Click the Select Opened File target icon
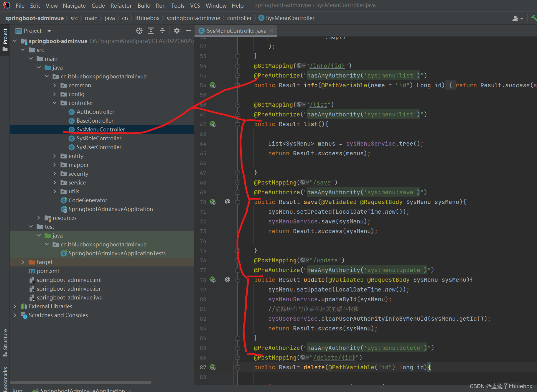 139,31
